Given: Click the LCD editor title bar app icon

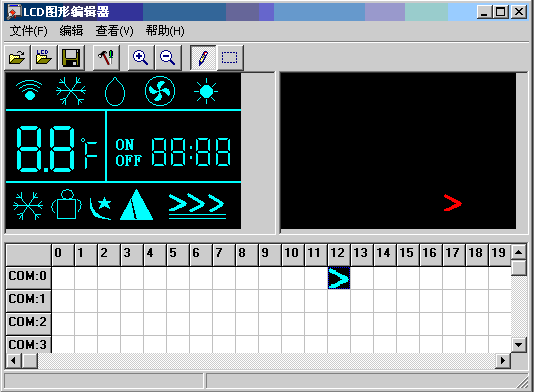Looking at the screenshot, I should coord(14,12).
